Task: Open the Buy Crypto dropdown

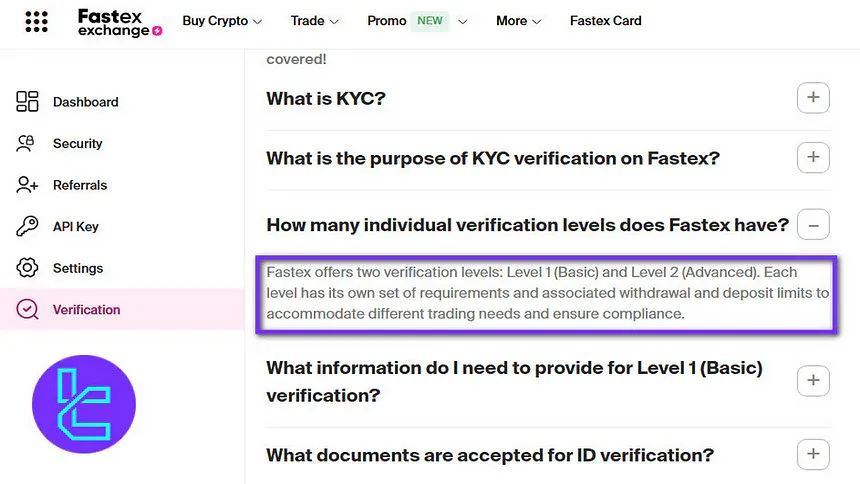Action: 222,21
